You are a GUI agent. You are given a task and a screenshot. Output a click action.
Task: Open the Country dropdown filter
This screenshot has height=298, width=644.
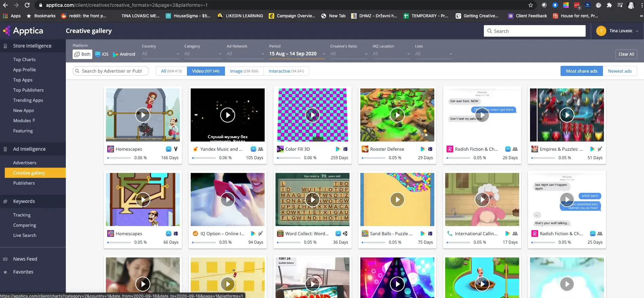pos(160,54)
